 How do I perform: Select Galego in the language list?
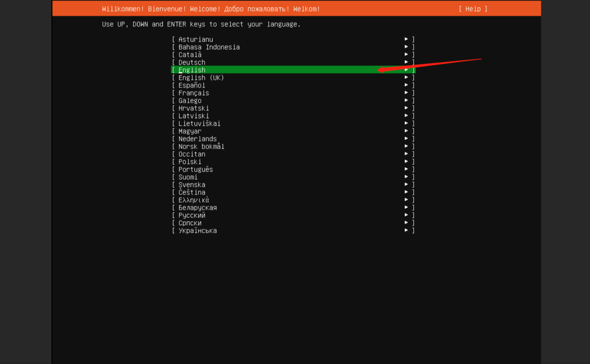[294, 101]
